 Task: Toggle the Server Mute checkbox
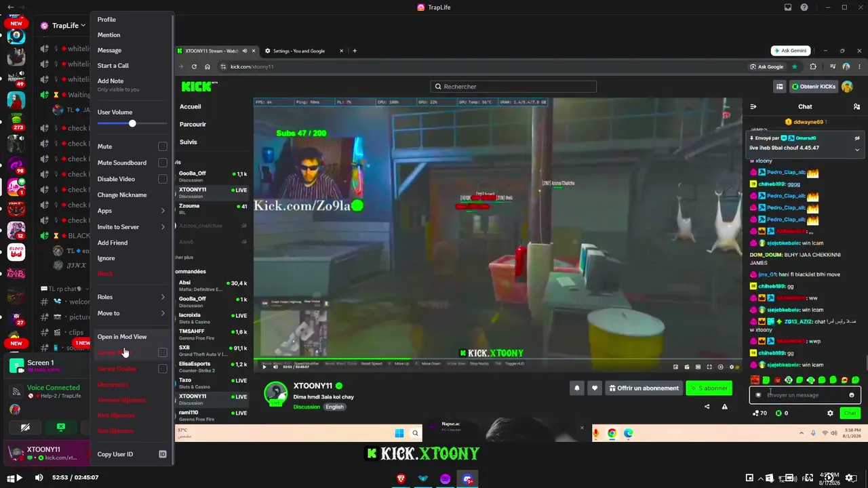point(163,352)
